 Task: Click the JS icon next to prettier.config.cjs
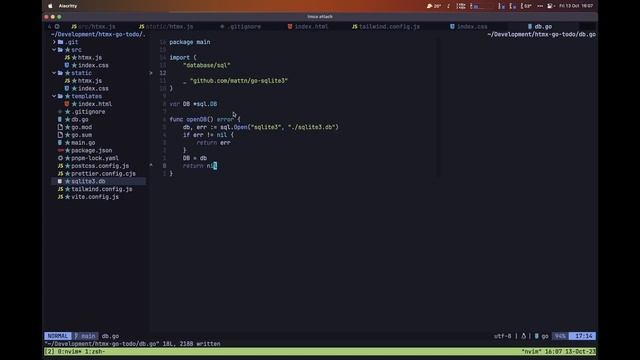point(60,173)
